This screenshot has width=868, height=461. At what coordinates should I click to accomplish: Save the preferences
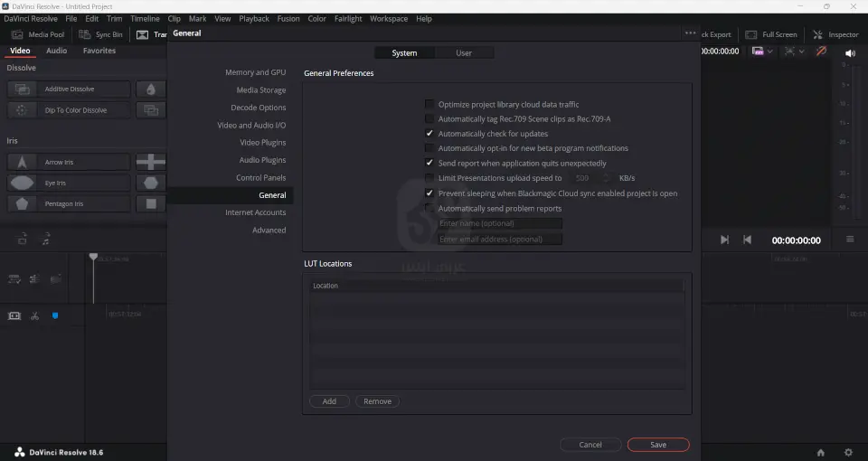(x=658, y=445)
